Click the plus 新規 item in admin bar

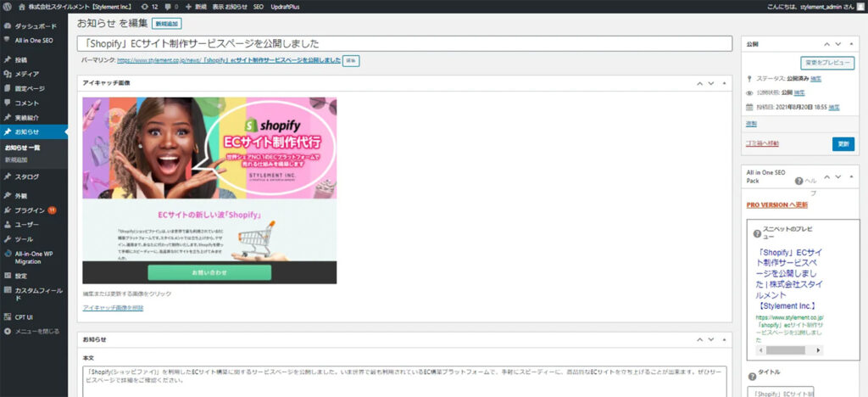(197, 7)
